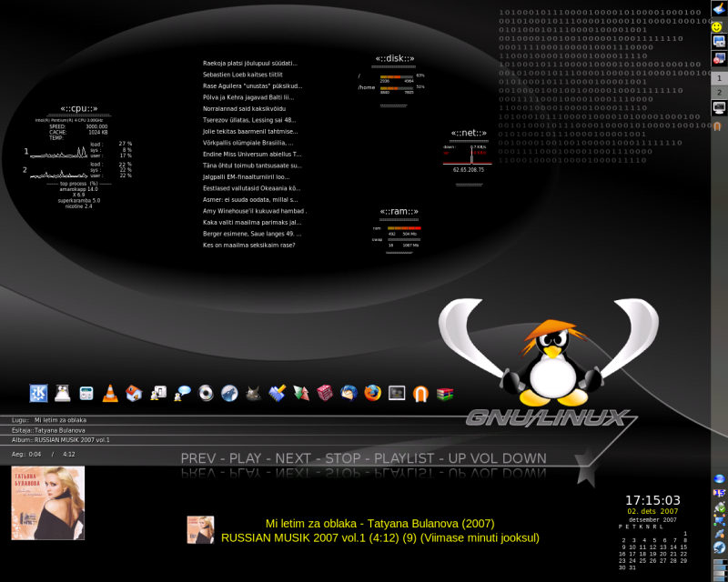
Task: Open GIMP from the dock
Action: point(253,394)
